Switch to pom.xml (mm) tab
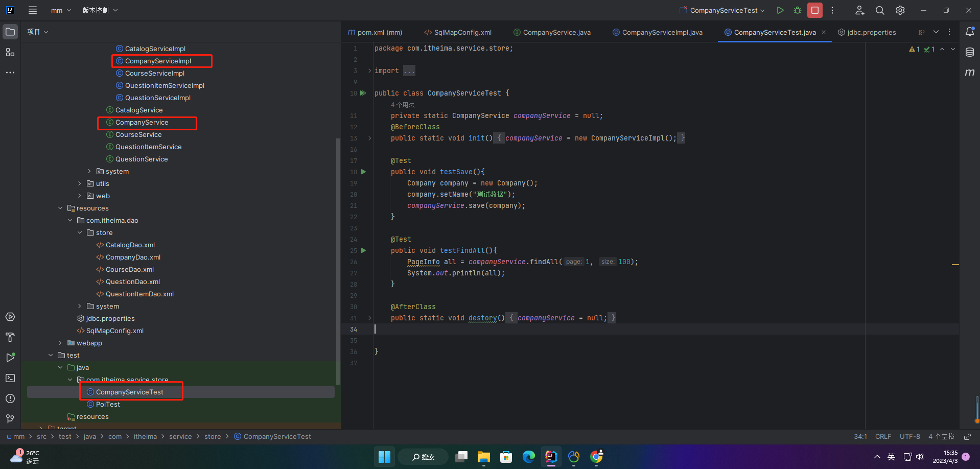 [375, 32]
